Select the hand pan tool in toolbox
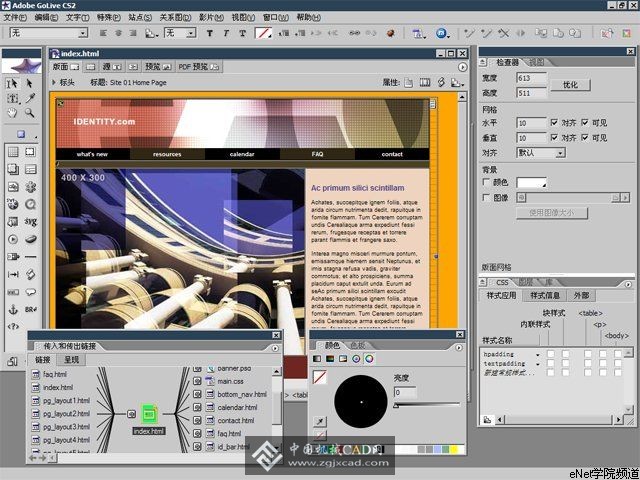Screen dimensions: 640x480 (x=13, y=113)
